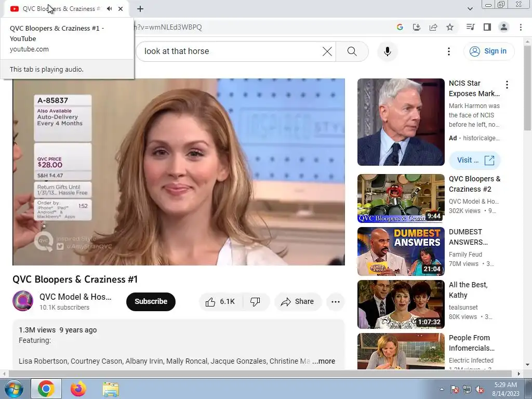Click the DUMBEST ANSWERS video title
Screen dimensions: 532x399
[468, 237]
